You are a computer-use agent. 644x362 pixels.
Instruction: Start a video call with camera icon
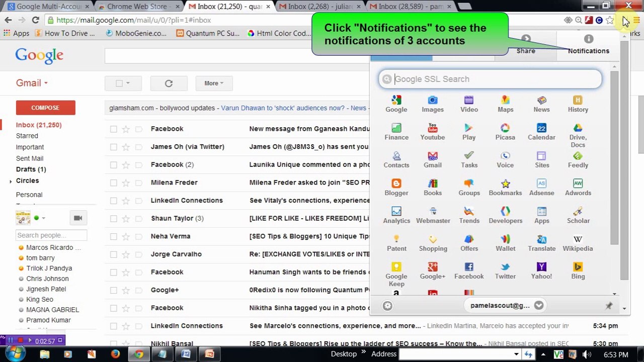[x=77, y=218]
